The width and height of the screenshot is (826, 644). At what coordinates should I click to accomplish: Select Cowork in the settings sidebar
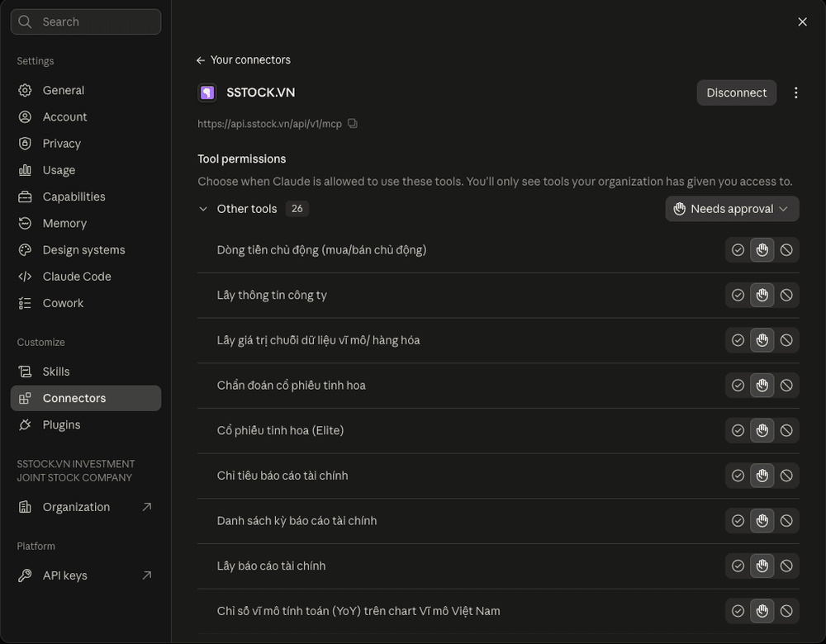click(x=86, y=303)
